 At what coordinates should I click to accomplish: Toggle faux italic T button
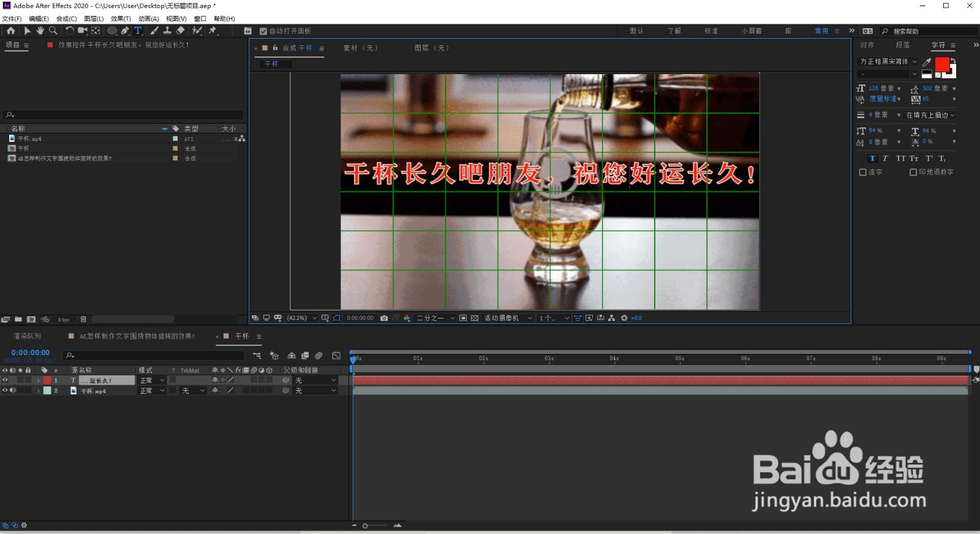885,158
